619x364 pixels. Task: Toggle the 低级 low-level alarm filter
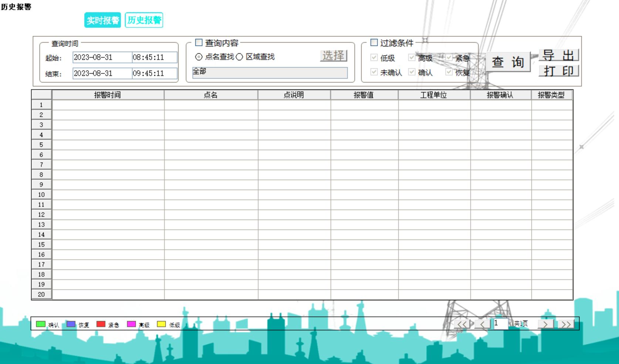(x=373, y=57)
